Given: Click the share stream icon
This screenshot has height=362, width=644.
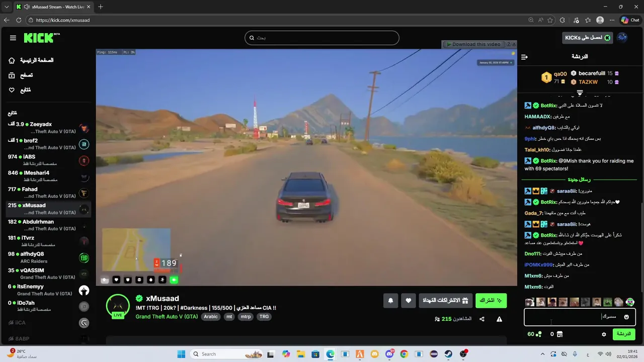Looking at the screenshot, I should (x=482, y=319).
